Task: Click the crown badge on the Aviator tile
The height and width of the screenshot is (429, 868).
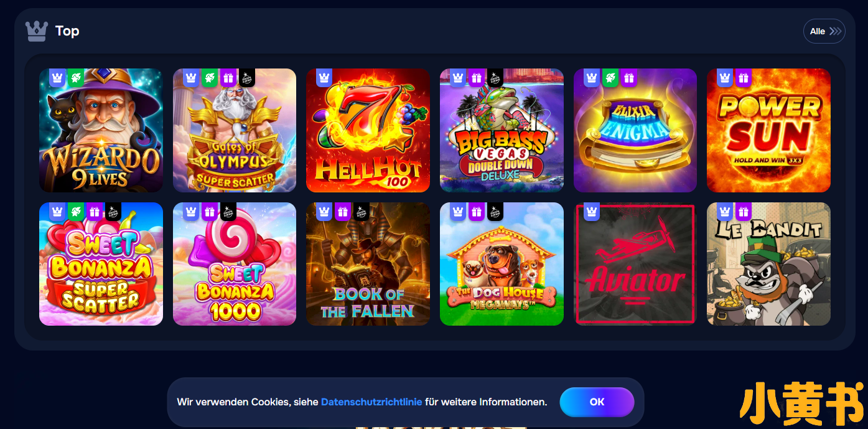Action: pos(592,211)
